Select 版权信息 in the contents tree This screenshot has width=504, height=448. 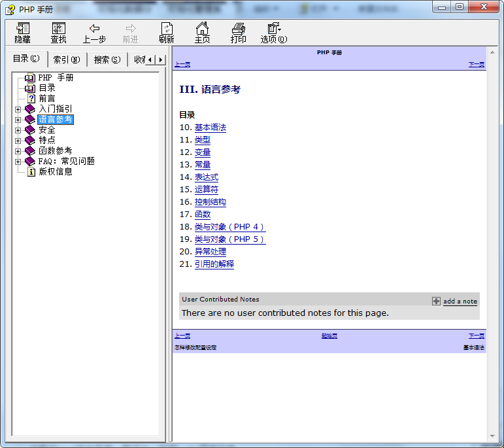[x=56, y=172]
